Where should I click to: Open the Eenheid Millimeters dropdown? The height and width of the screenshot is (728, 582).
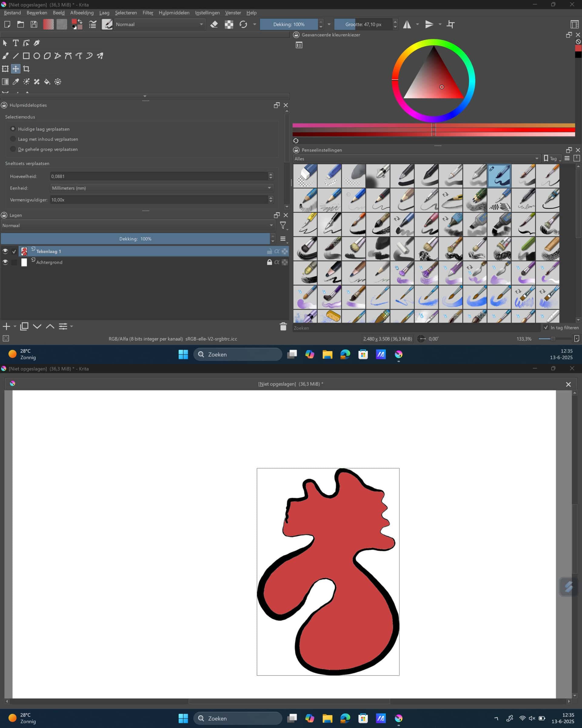pos(161,188)
